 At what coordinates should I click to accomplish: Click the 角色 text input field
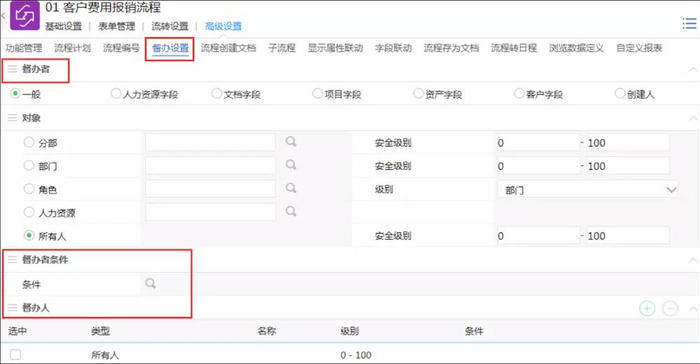[x=210, y=188]
